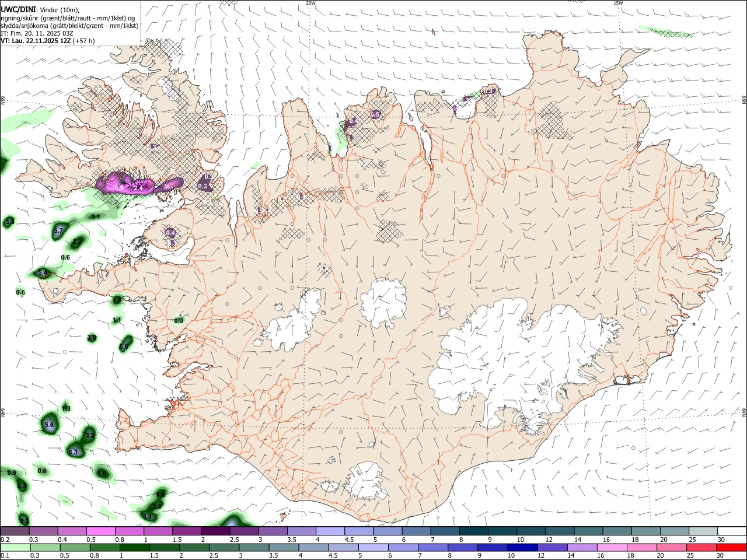This screenshot has width=747, height=560.
Task: Click the 'slydda/snjókoma' legend description line
Action: tap(70, 26)
